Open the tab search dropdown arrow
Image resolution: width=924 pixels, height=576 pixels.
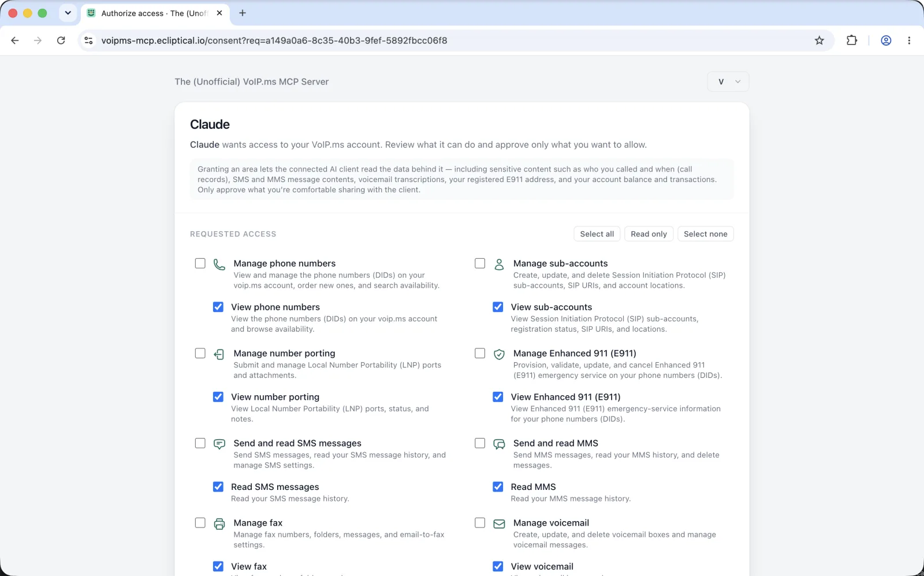point(68,13)
